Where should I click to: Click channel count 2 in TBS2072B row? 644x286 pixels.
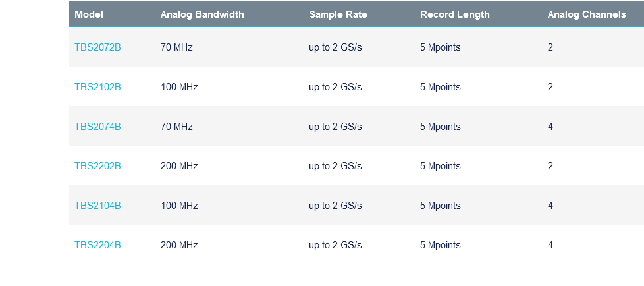point(550,47)
